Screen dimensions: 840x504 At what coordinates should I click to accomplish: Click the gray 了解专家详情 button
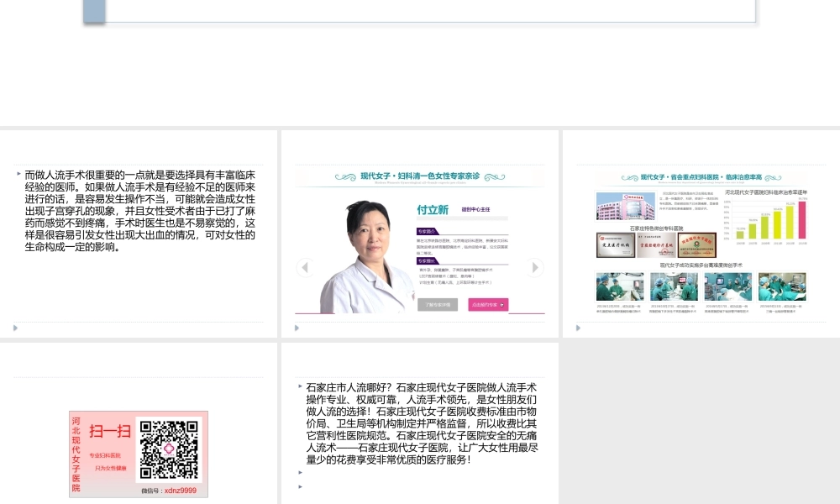pos(438,304)
